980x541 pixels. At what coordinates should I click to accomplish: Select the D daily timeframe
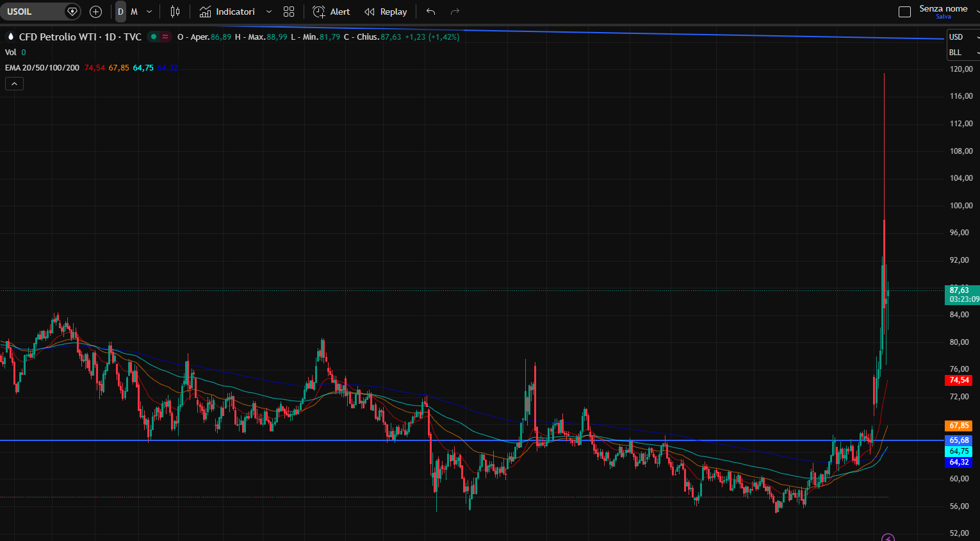[x=120, y=12]
